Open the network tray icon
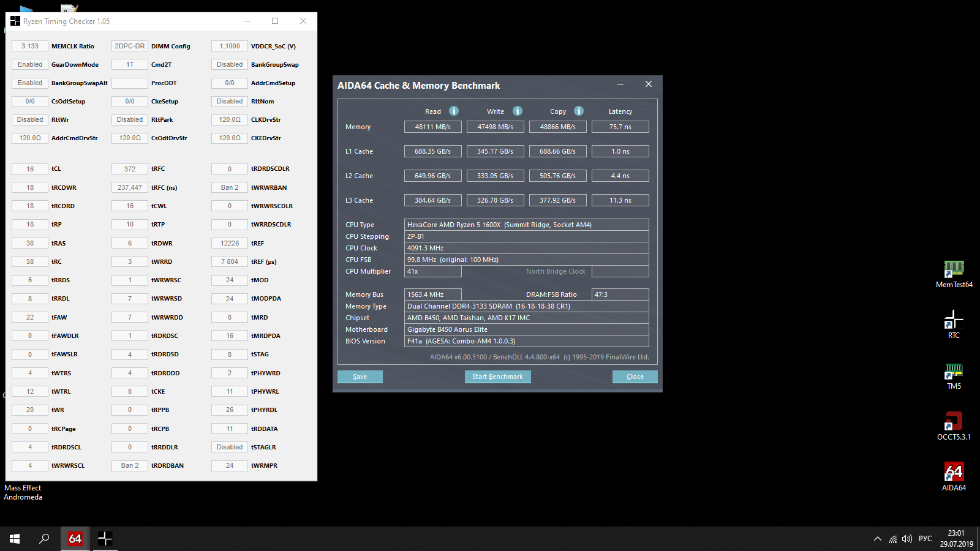Viewport: 980px width, 551px height. (893, 539)
